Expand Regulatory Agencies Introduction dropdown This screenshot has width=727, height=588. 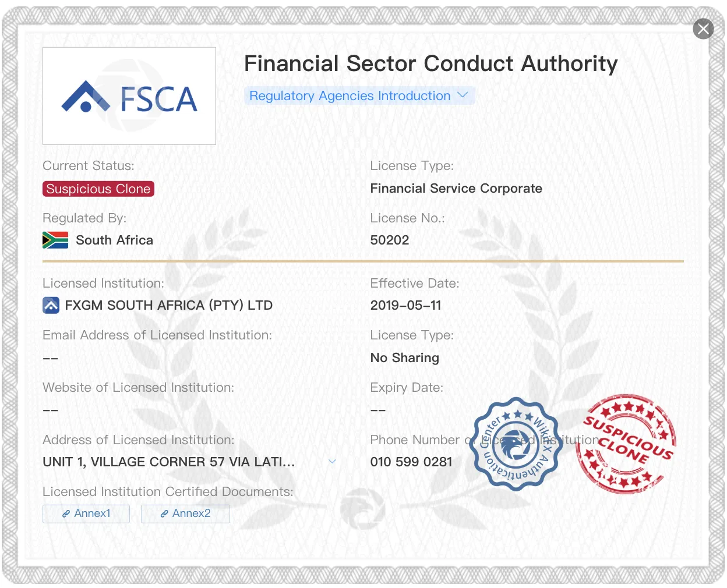pyautogui.click(x=359, y=95)
